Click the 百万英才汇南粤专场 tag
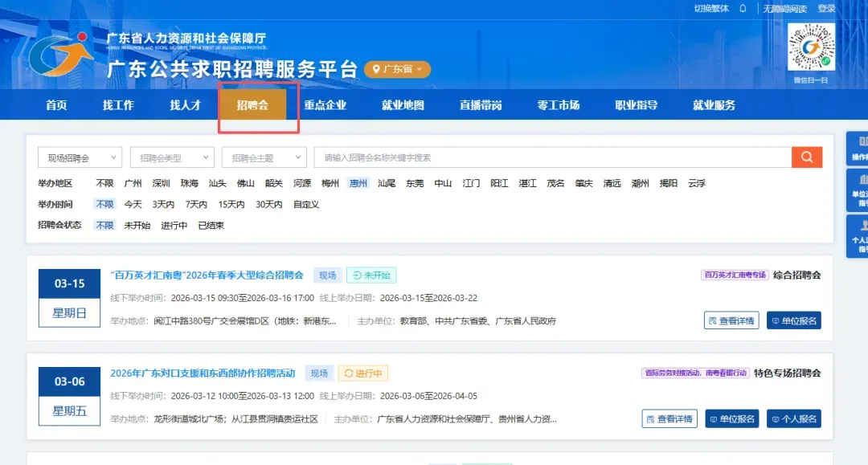The height and width of the screenshot is (465, 868). [x=735, y=275]
